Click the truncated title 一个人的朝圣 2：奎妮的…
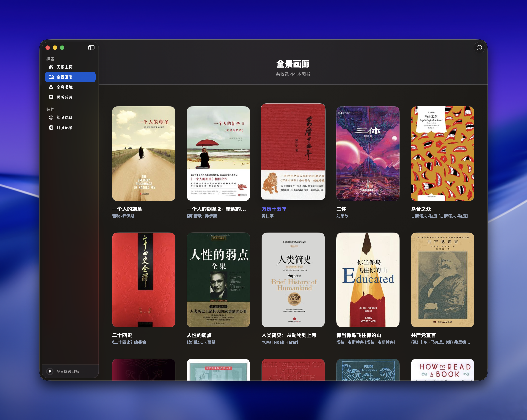527x420 pixels. point(216,209)
